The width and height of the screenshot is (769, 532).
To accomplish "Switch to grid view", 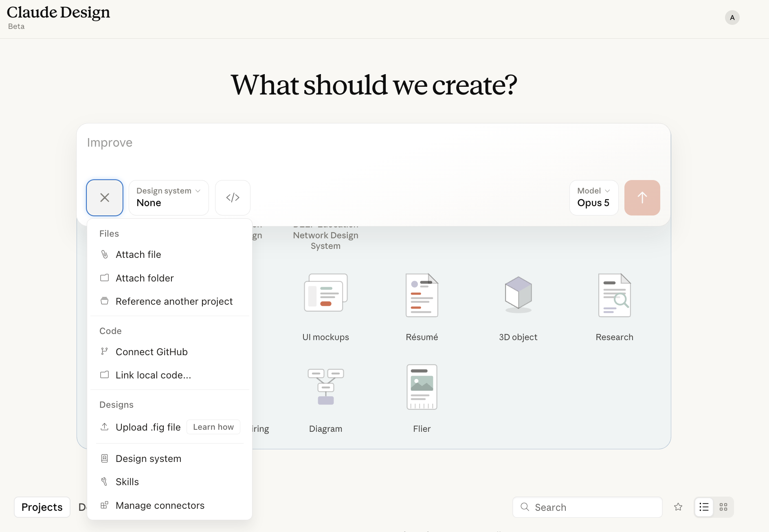I will pyautogui.click(x=723, y=507).
